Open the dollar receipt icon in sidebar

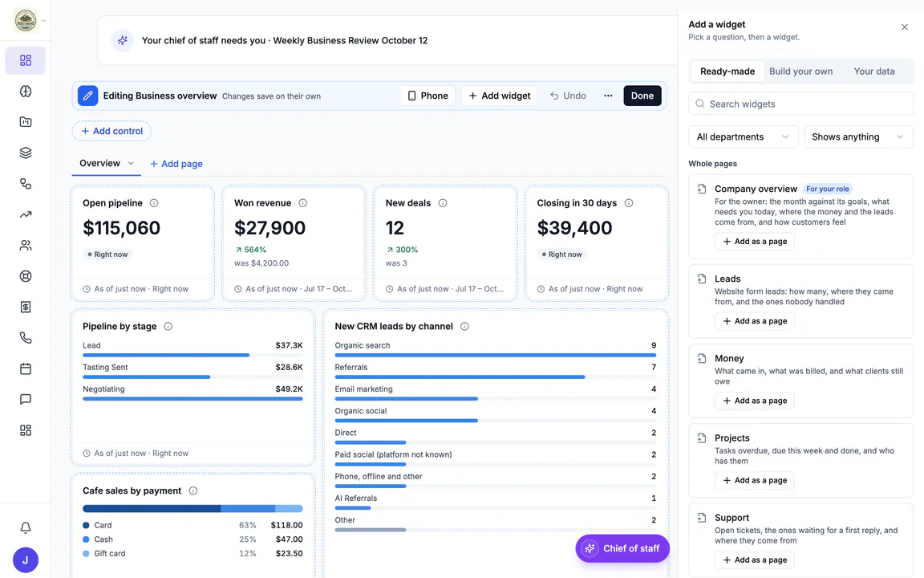[26, 307]
